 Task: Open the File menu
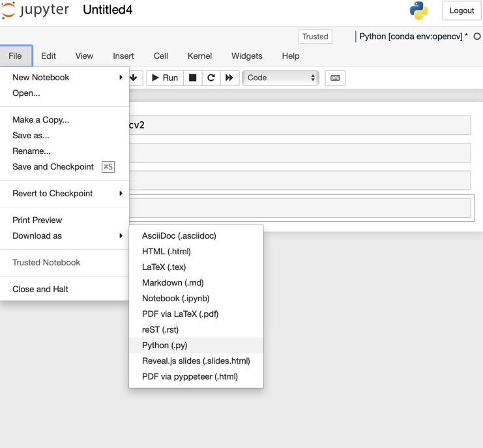pos(16,56)
